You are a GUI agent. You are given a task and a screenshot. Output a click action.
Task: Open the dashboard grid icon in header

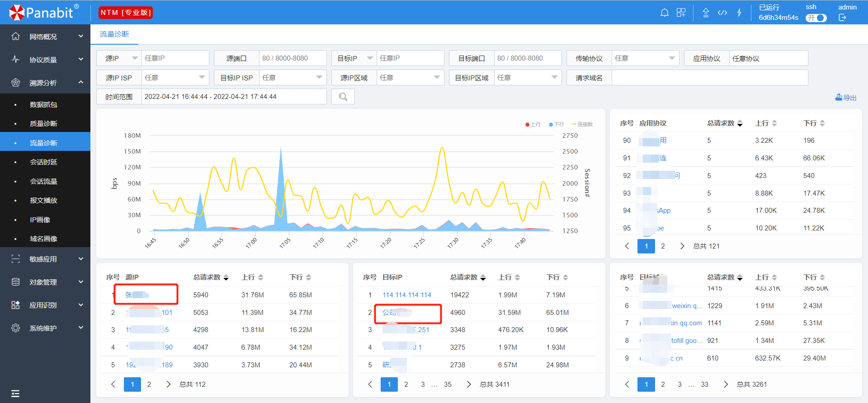click(681, 13)
